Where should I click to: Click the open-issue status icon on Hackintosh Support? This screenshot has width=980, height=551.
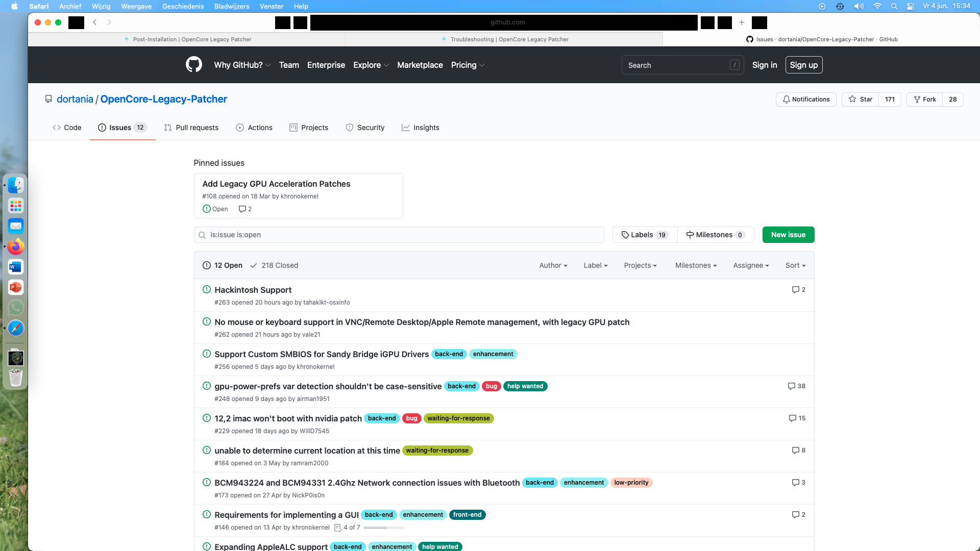[206, 289]
